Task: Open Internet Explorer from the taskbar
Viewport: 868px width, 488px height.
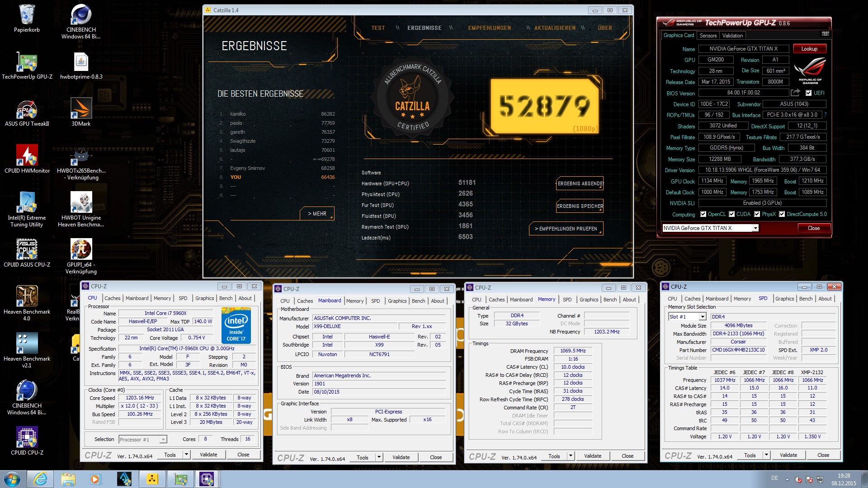Action: 40,479
